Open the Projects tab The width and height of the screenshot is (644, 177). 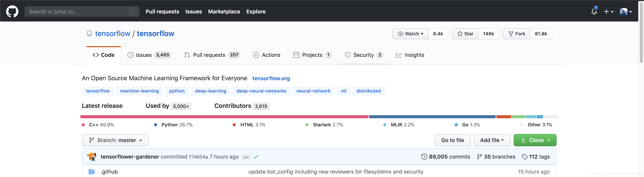tap(312, 55)
